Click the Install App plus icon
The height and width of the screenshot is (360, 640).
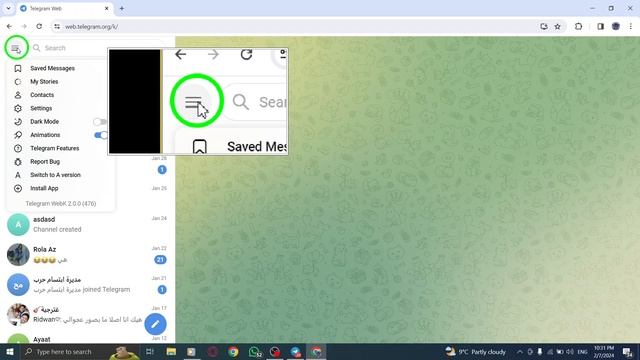18,188
